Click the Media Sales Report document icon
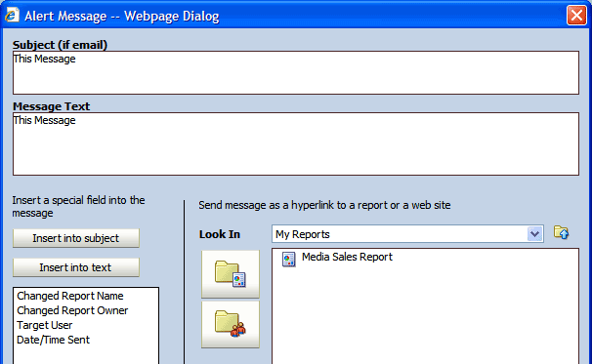This screenshot has width=592, height=364. pyautogui.click(x=289, y=260)
